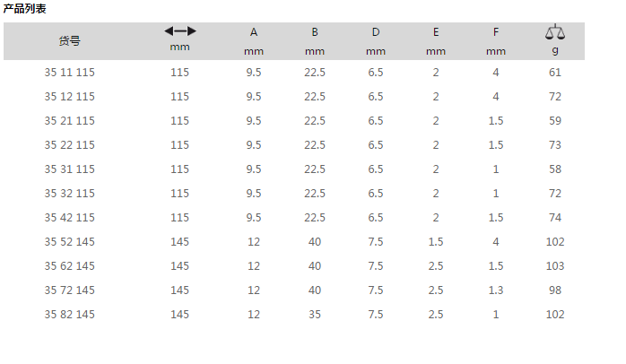Choose product 35 31 115
Screen dimensions: 626x364
point(69,169)
